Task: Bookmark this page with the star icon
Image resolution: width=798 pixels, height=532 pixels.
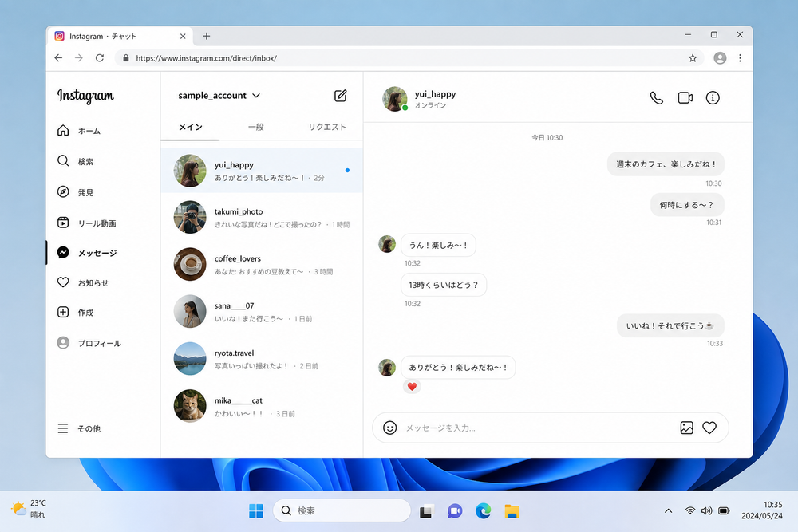Action: tap(693, 58)
